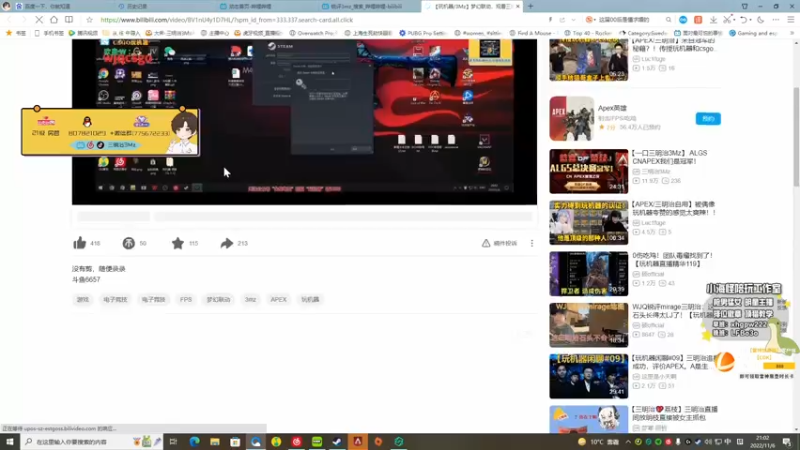Click the FPS video tag
Screen dimensions: 800x450
tap(186, 299)
